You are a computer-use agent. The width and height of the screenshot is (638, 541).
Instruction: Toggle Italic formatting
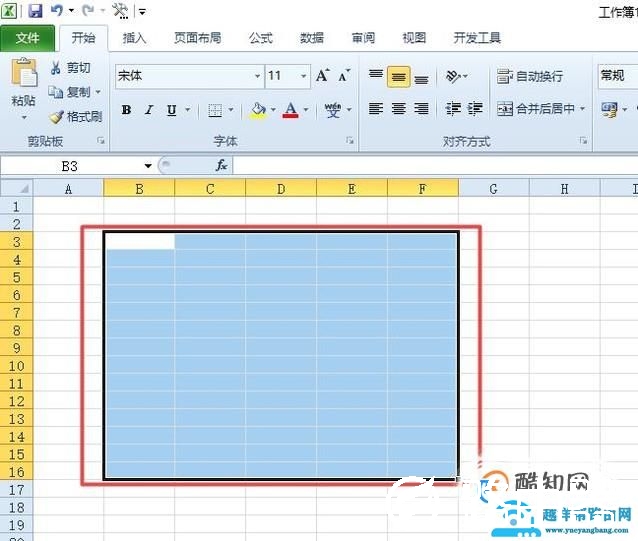click(x=149, y=110)
